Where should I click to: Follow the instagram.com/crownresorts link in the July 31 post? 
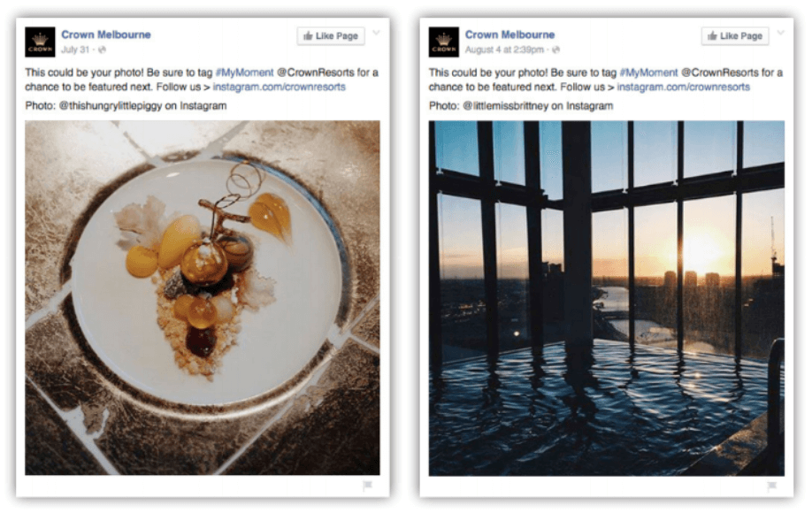coord(279,87)
